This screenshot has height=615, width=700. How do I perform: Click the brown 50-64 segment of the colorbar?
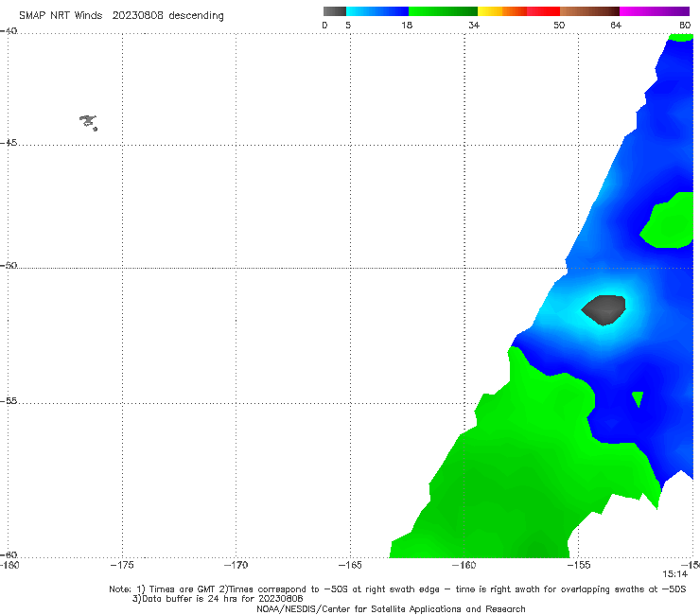(589, 11)
